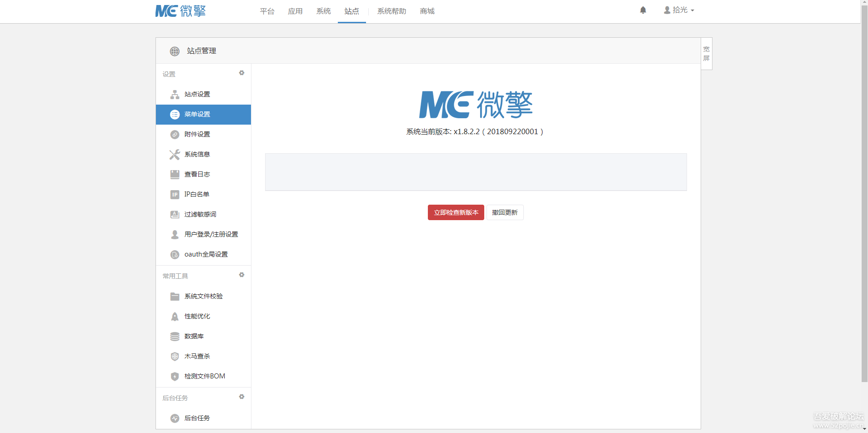Open notifications bell icon
The width and height of the screenshot is (868, 433).
tap(643, 10)
